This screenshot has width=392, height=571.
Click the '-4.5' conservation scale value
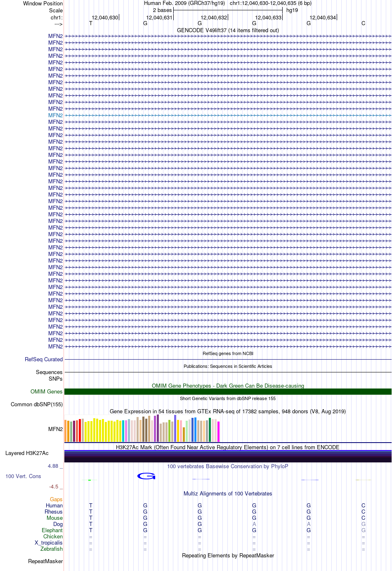tap(54, 486)
